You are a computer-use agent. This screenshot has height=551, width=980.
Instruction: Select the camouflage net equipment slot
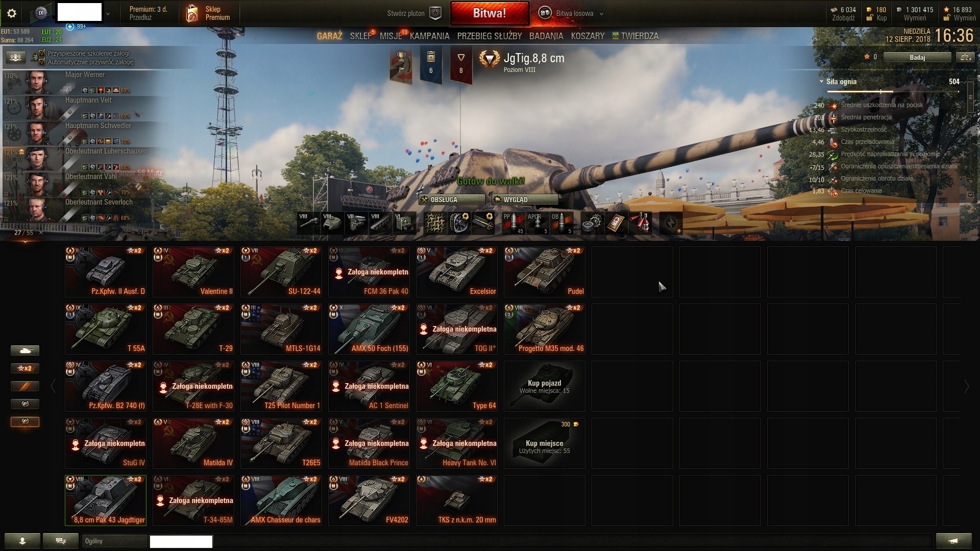click(x=434, y=223)
